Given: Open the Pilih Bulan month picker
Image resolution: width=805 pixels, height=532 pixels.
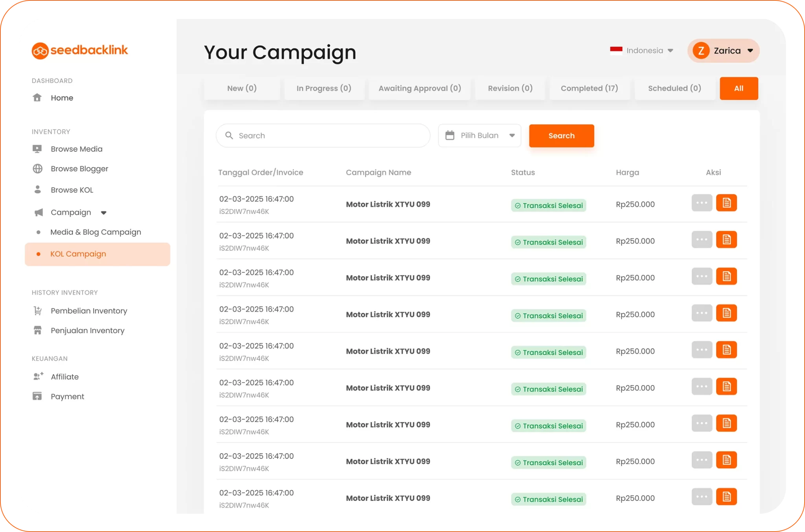Looking at the screenshot, I should pos(480,136).
